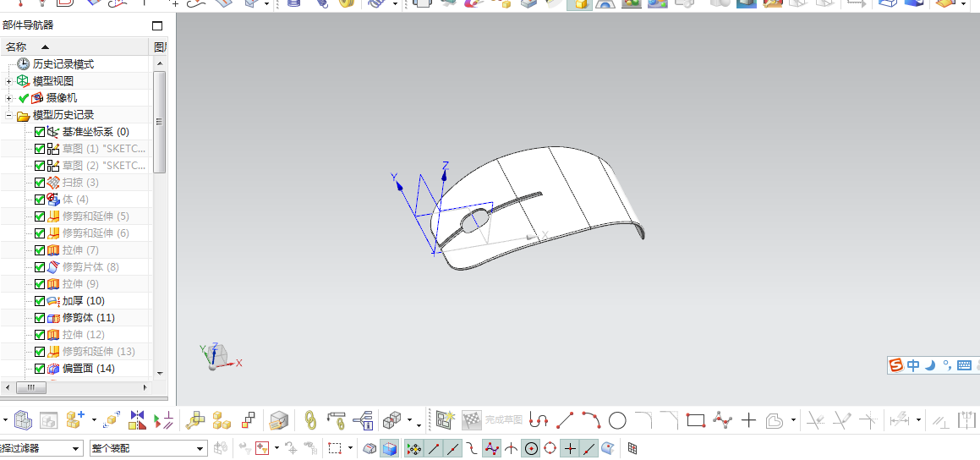Uncheck the 加厚 (10) feature checkbox
This screenshot has width=980, height=460.
[40, 301]
